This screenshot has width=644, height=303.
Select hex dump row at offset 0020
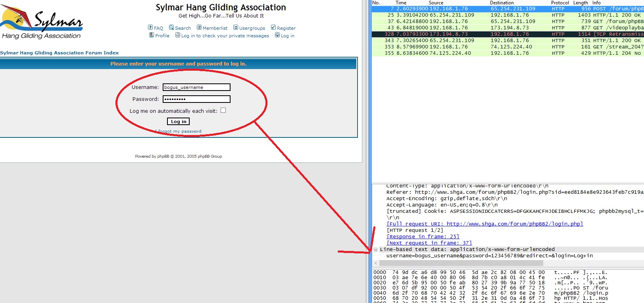point(490,283)
